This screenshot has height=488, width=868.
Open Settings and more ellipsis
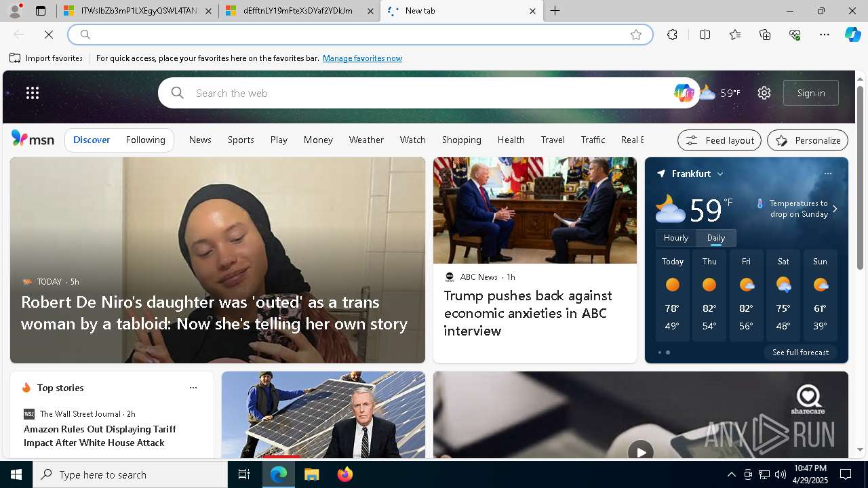click(825, 35)
